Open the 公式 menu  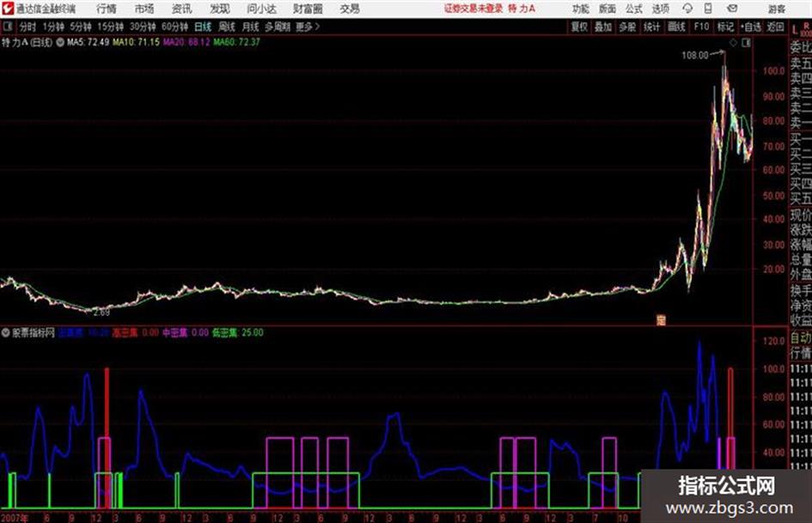point(634,9)
